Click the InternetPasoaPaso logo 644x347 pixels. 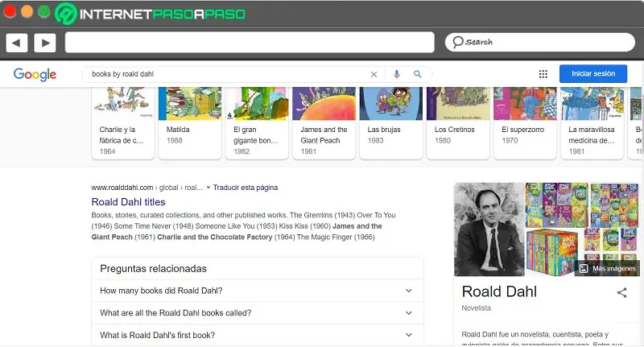click(x=151, y=14)
